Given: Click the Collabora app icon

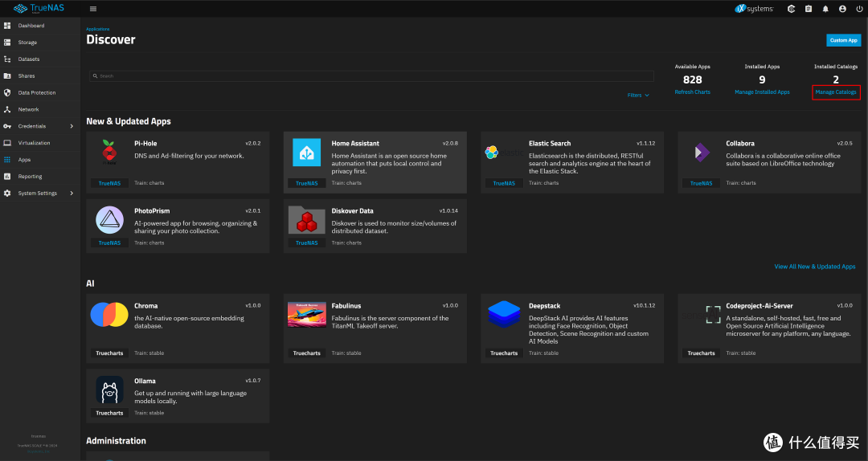Looking at the screenshot, I should (702, 152).
